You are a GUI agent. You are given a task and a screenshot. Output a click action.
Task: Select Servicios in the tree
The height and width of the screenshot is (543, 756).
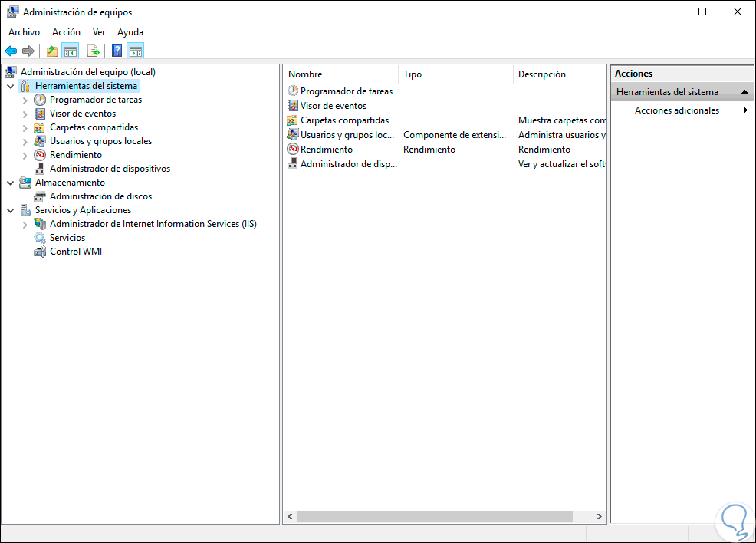pos(67,238)
